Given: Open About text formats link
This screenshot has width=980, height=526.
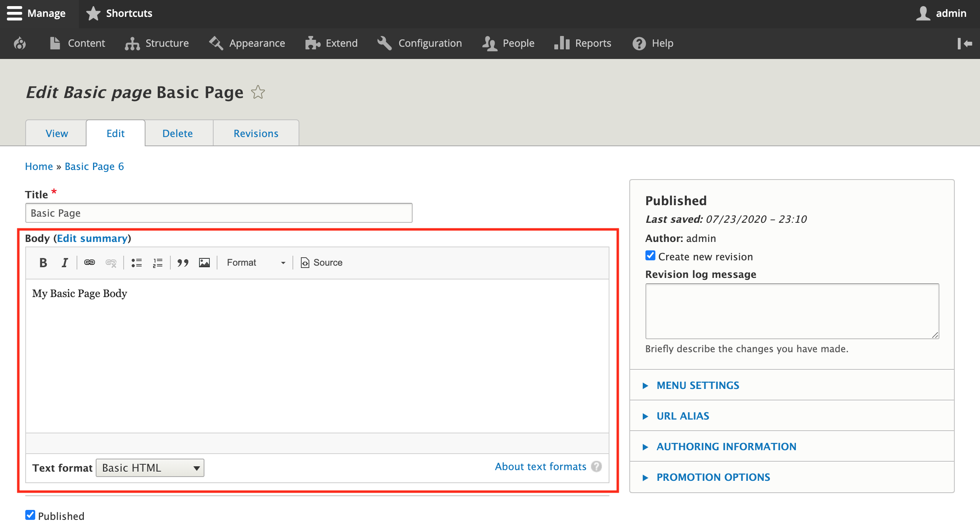Looking at the screenshot, I should coord(541,467).
